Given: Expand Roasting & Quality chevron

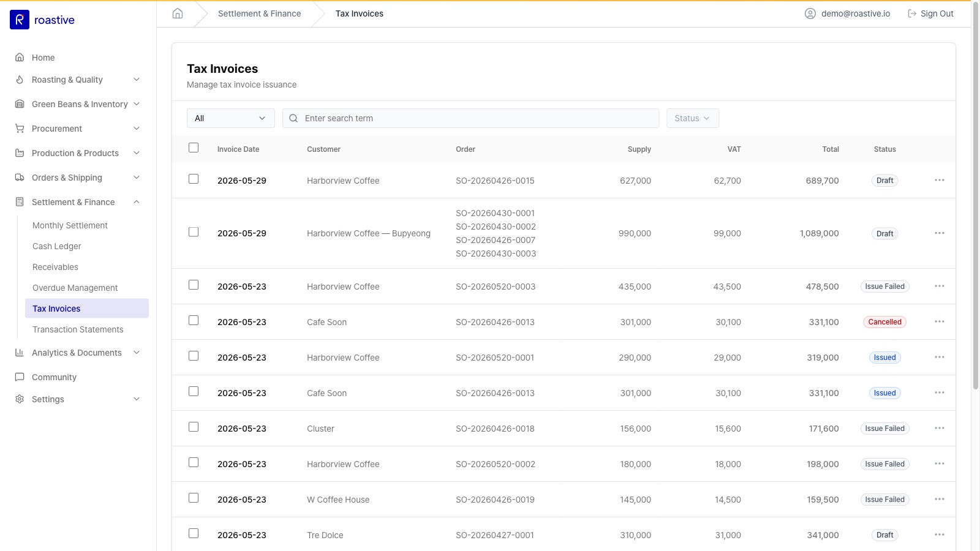Looking at the screenshot, I should 137,80.
